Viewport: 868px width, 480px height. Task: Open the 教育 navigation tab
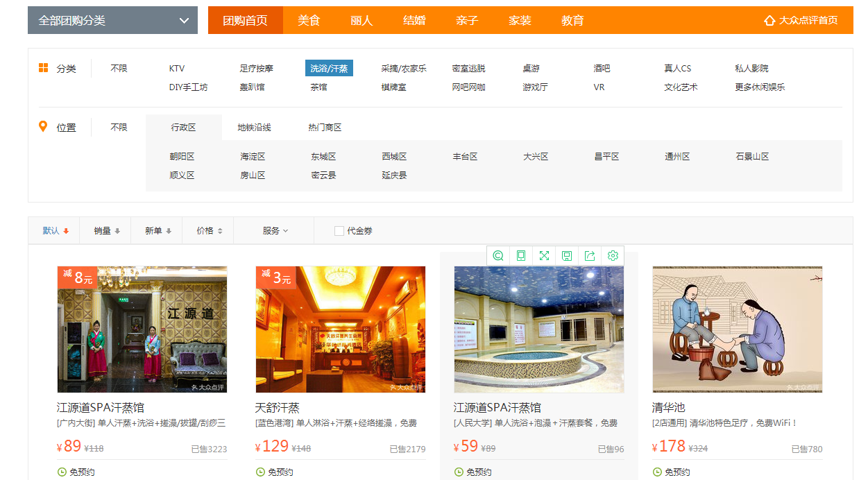click(x=572, y=20)
